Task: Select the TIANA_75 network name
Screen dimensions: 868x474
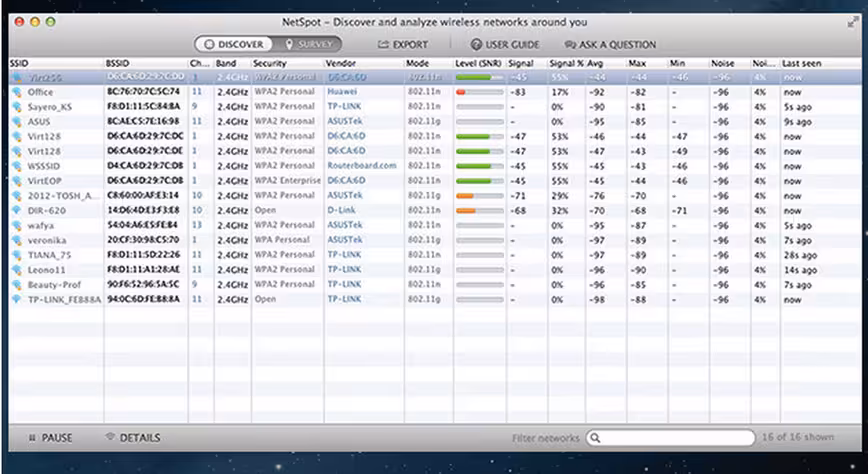Action: [x=49, y=255]
